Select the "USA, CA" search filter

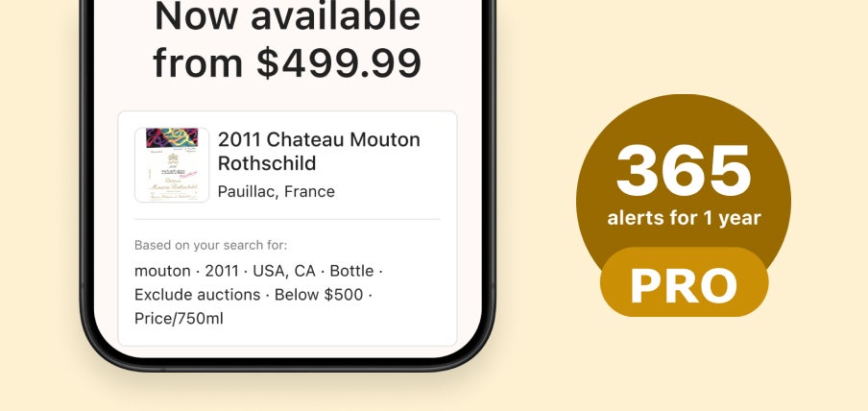pyautogui.click(x=282, y=271)
